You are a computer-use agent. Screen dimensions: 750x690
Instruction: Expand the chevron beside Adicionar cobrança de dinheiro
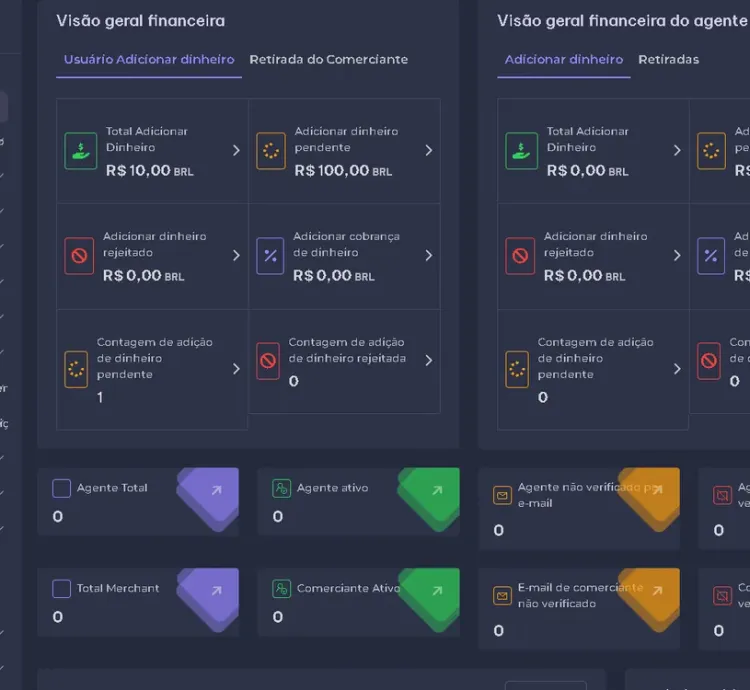428,256
